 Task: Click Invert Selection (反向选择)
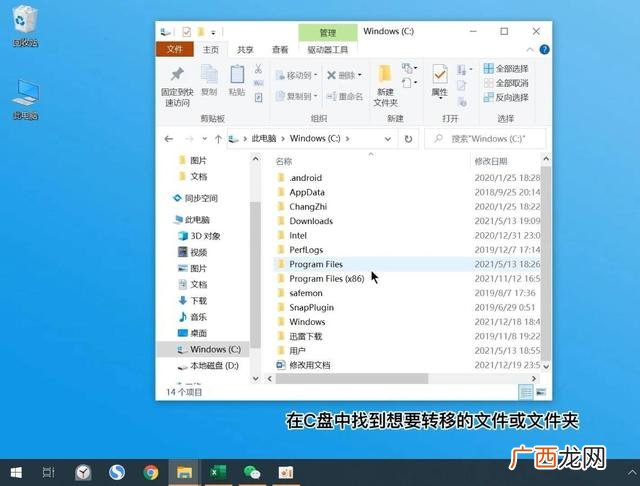[506, 98]
